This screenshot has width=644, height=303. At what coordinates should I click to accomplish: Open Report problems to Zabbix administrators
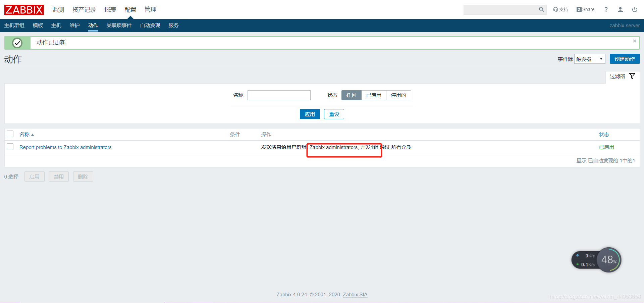65,147
